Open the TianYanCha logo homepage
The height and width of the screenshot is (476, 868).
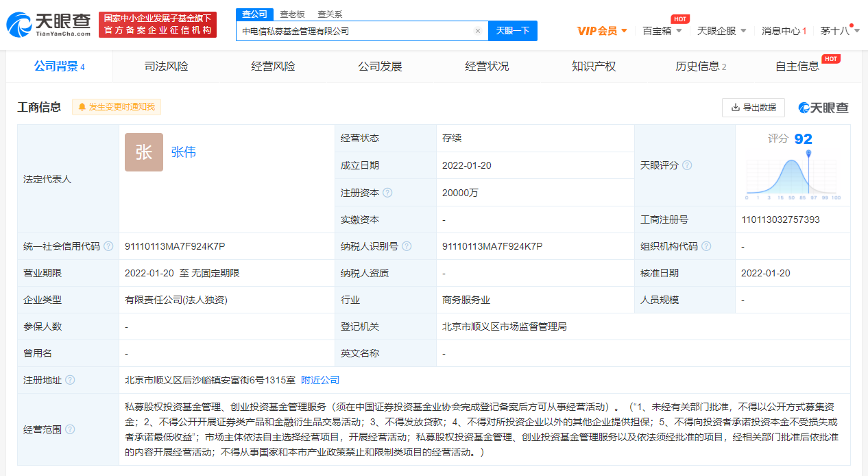pos(49,25)
